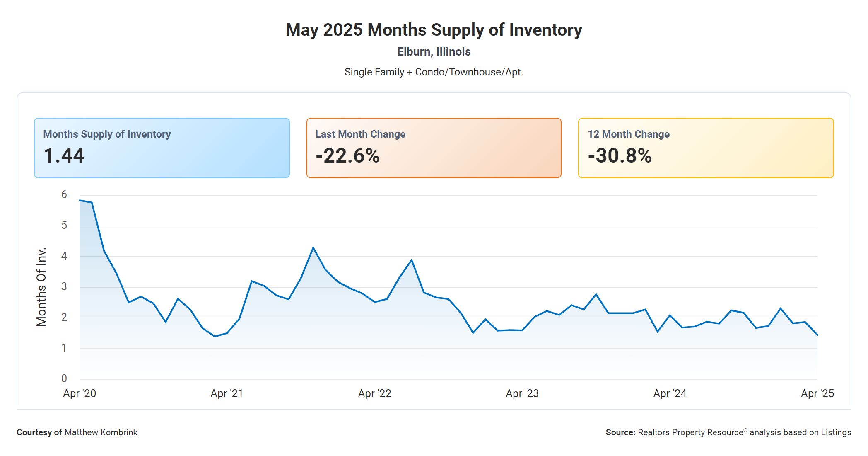Viewport: 868px width, 456px height.
Task: Click the Months Of Inv. axis title
Action: click(41, 287)
